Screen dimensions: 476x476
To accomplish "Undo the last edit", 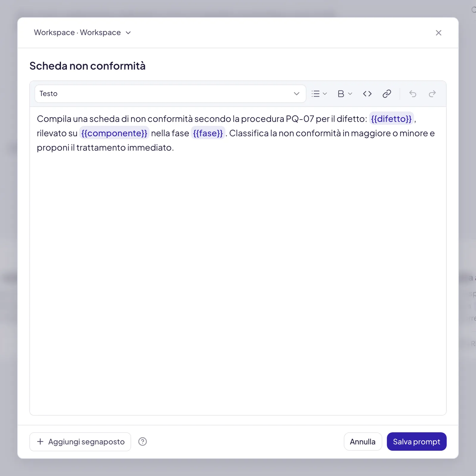I will (x=413, y=94).
